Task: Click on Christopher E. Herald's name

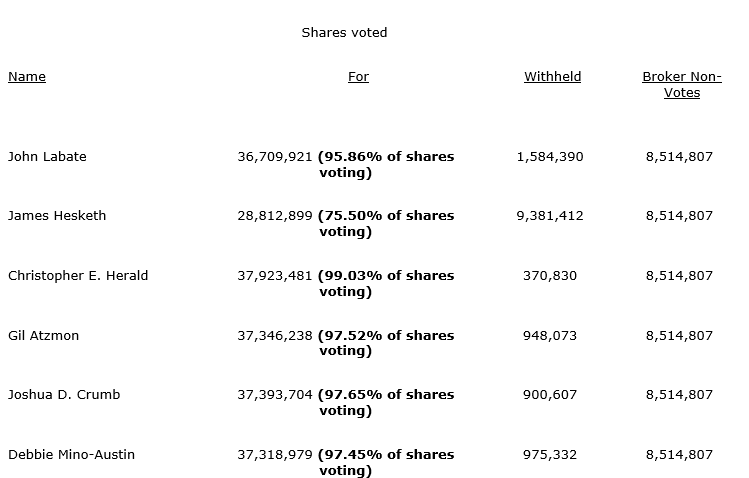Action: tap(78, 276)
